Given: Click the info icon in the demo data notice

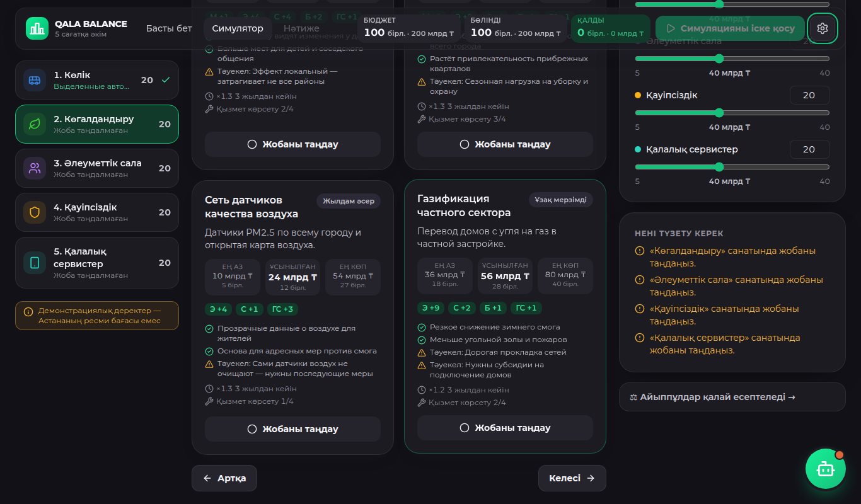Looking at the screenshot, I should (28, 312).
